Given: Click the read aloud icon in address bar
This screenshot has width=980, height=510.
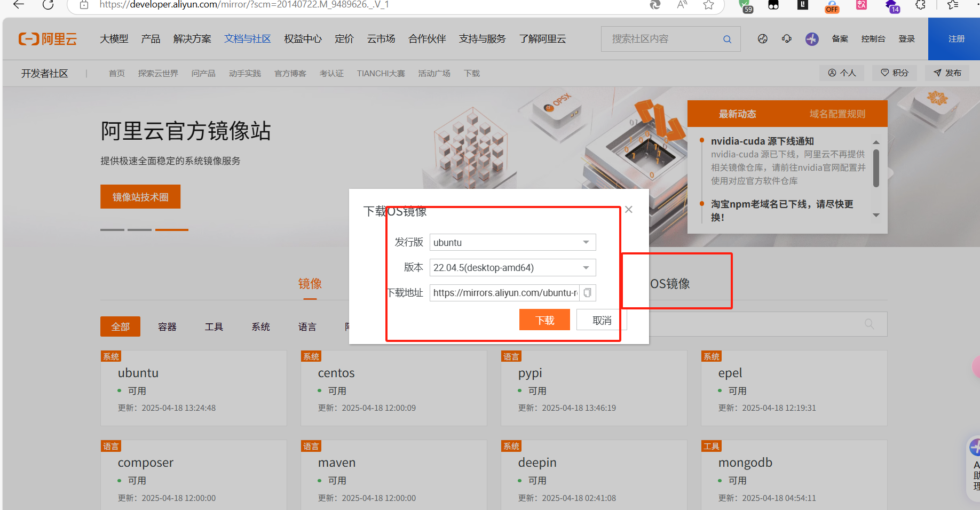Looking at the screenshot, I should pos(682,5).
